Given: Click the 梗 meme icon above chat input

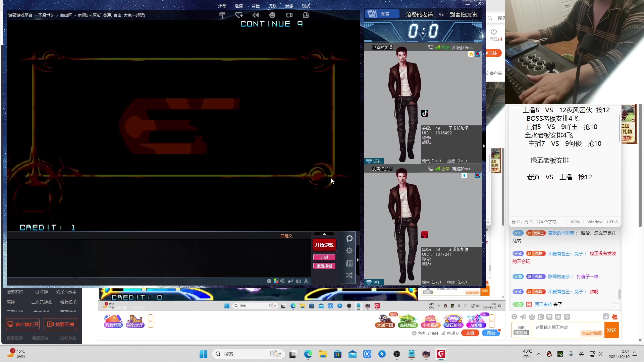Looking at the screenshot, I should click(558, 317).
